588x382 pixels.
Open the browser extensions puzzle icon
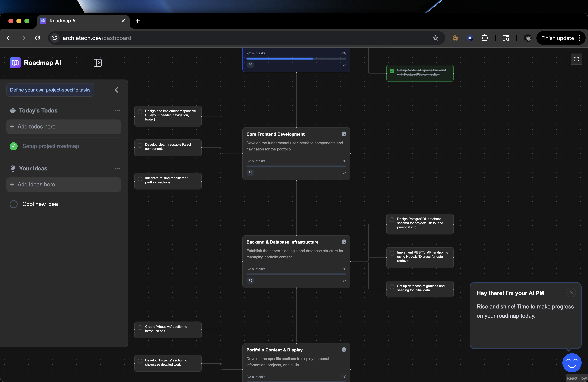click(484, 38)
